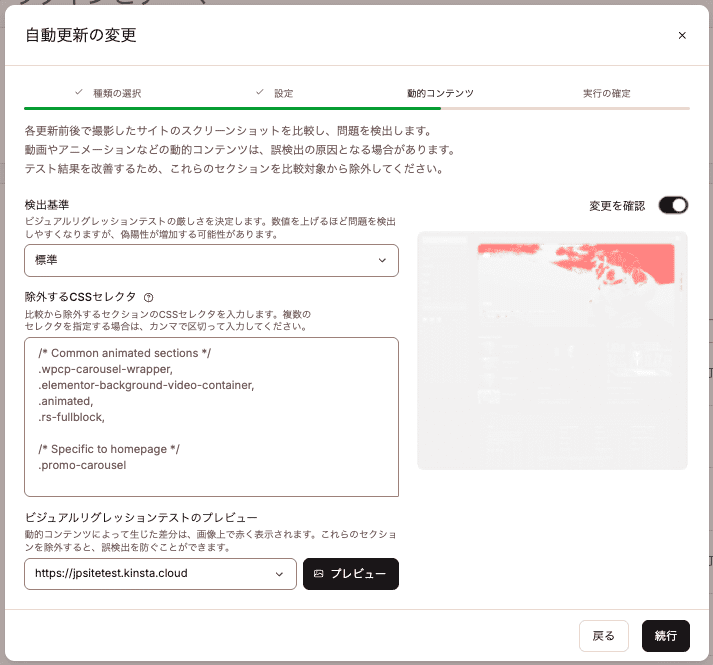Click the checkmark next to 種類の選択
The height and width of the screenshot is (665, 713).
79,92
